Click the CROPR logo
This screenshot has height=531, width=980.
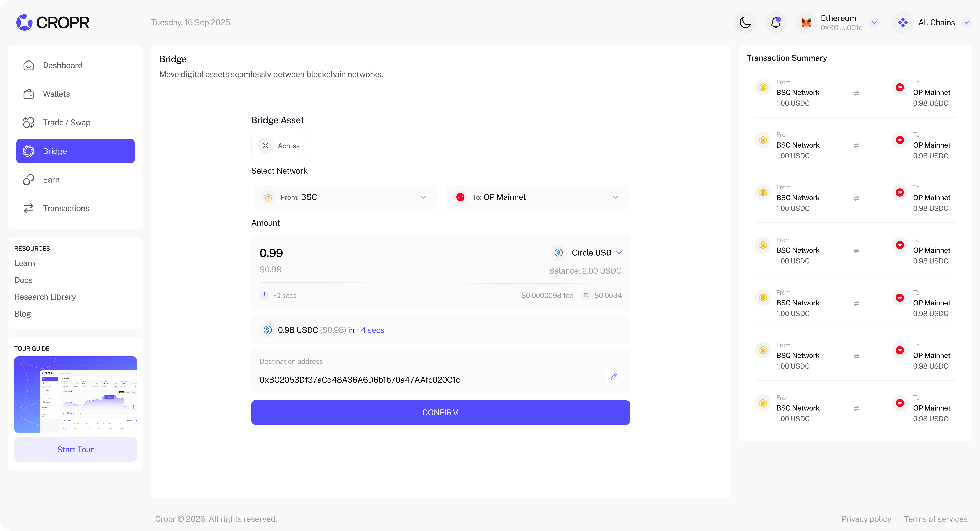[x=53, y=22]
